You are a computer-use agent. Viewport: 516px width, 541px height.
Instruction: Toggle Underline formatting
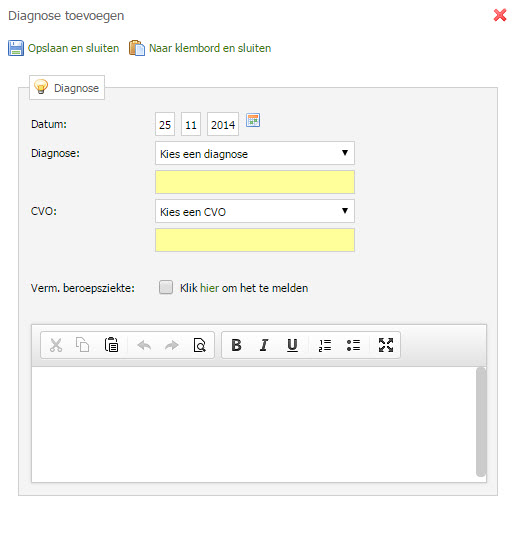[x=292, y=345]
